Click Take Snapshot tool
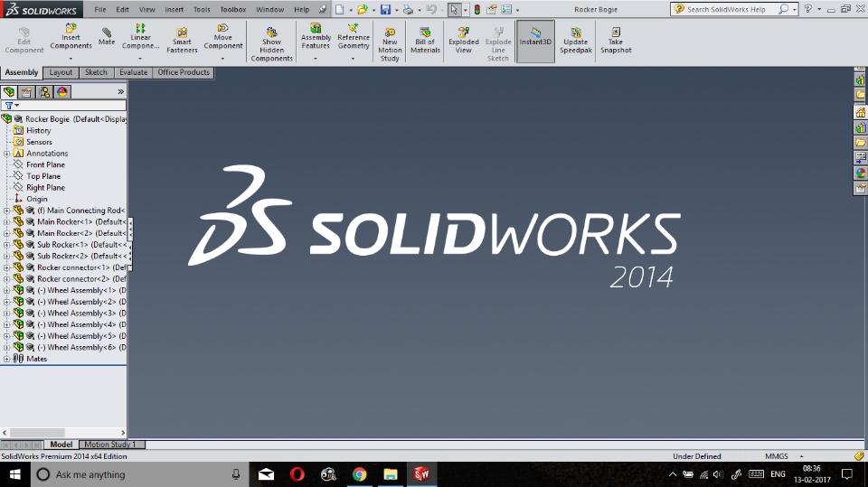Viewport: 868px width, 487px height. [616, 41]
